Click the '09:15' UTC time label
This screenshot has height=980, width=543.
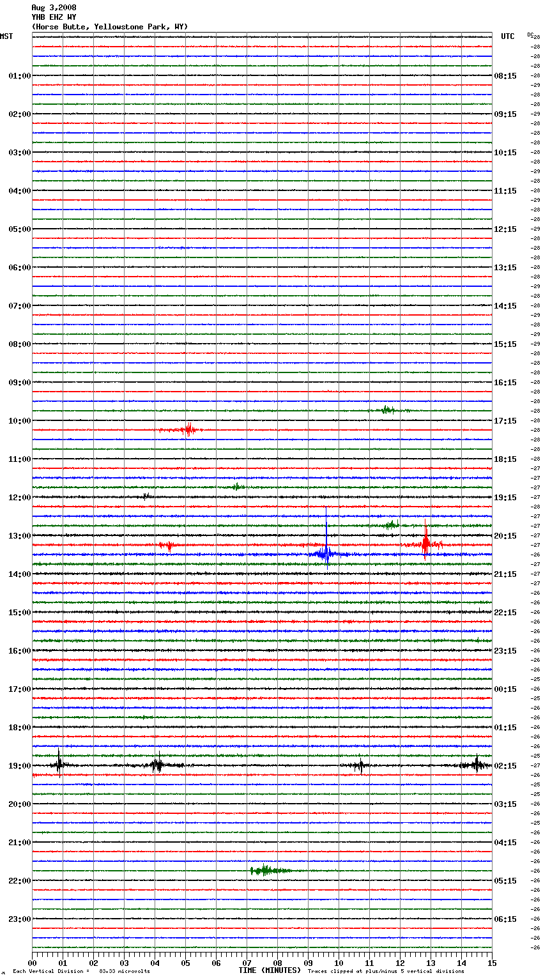point(505,114)
